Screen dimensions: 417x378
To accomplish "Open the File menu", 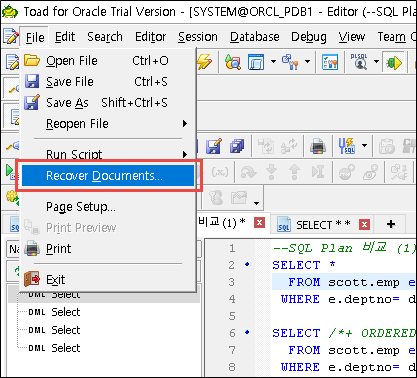I will pos(35,37).
